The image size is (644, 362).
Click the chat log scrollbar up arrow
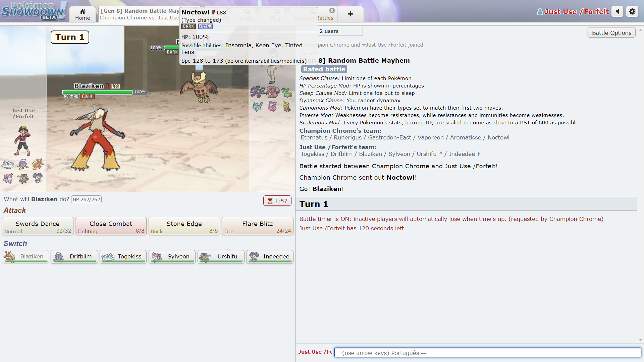pos(640,29)
